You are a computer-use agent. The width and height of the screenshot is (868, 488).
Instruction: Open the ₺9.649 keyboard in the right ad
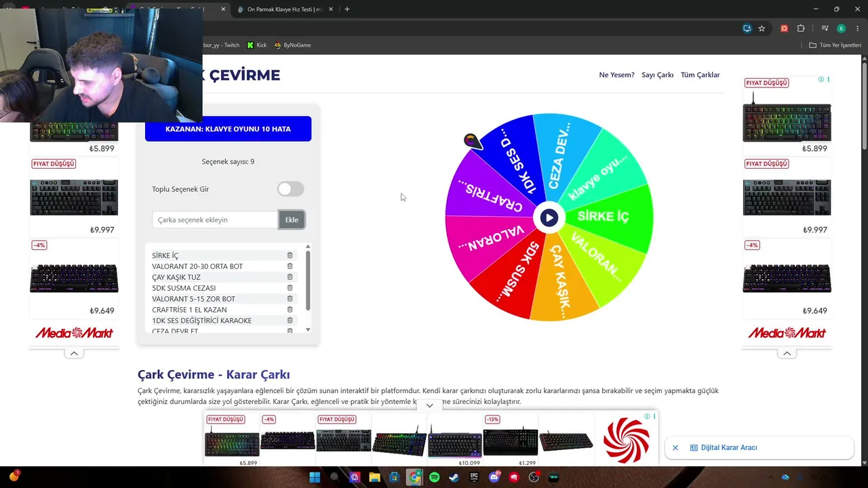click(x=787, y=278)
